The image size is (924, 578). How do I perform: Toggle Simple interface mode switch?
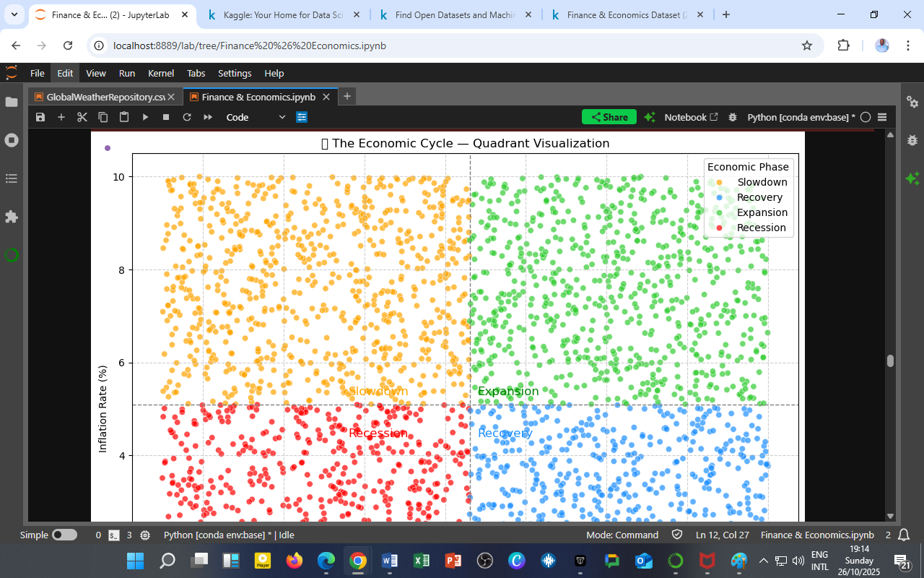click(x=64, y=535)
